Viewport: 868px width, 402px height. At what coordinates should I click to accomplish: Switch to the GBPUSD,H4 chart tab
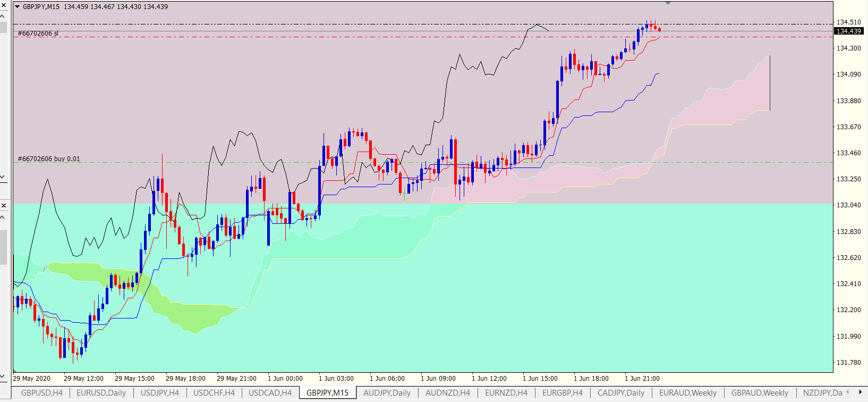click(x=42, y=393)
